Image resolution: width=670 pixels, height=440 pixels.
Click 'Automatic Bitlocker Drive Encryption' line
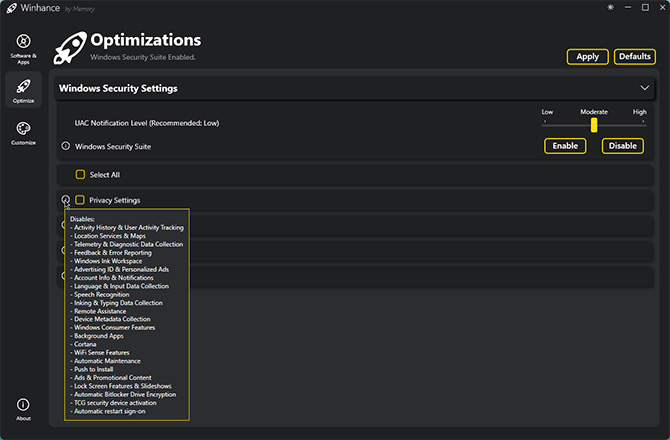point(125,395)
